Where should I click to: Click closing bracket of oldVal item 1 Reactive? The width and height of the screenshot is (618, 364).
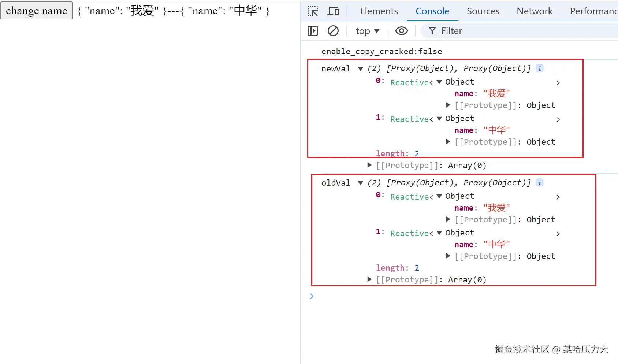(x=558, y=234)
